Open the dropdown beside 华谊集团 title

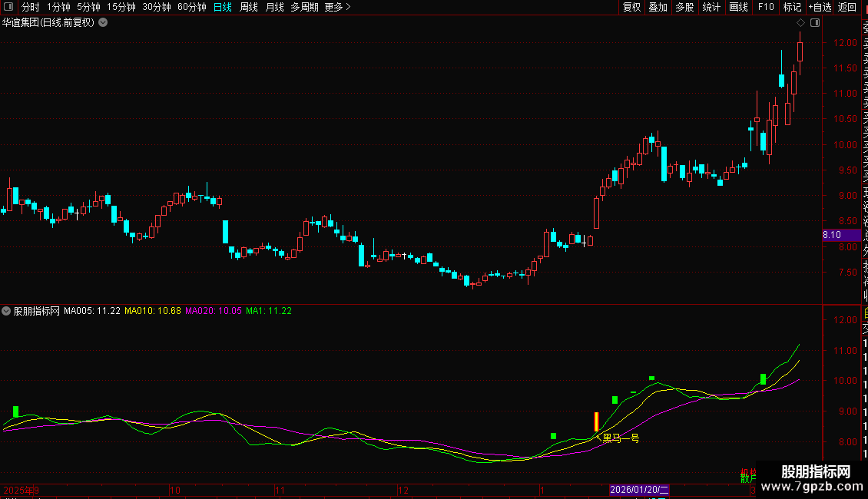coord(103,23)
